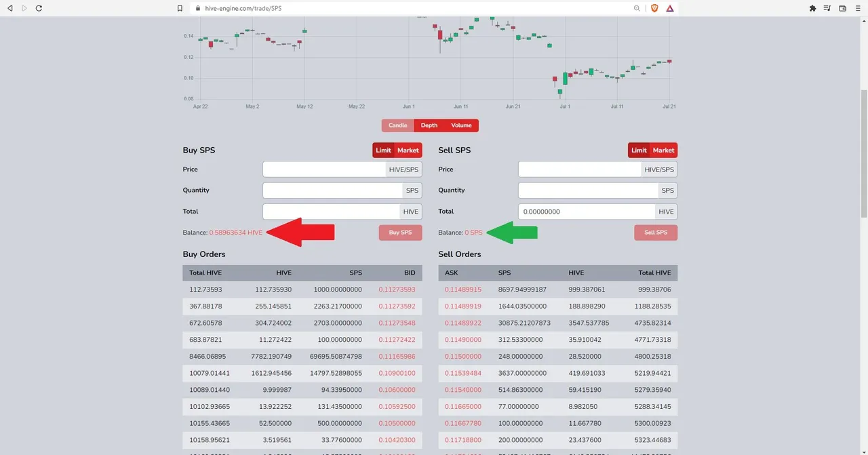The width and height of the screenshot is (868, 455).
Task: Click the Buy SPS button
Action: 400,233
